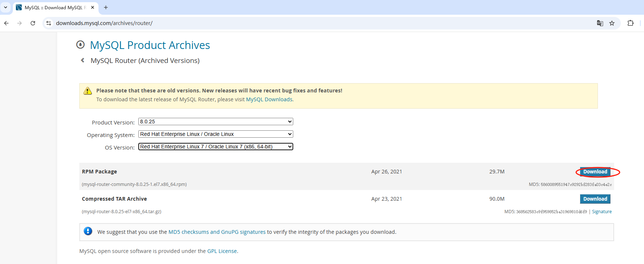This screenshot has width=644, height=264.
Task: Click the Apr 26, 2021 date
Action: tap(387, 172)
